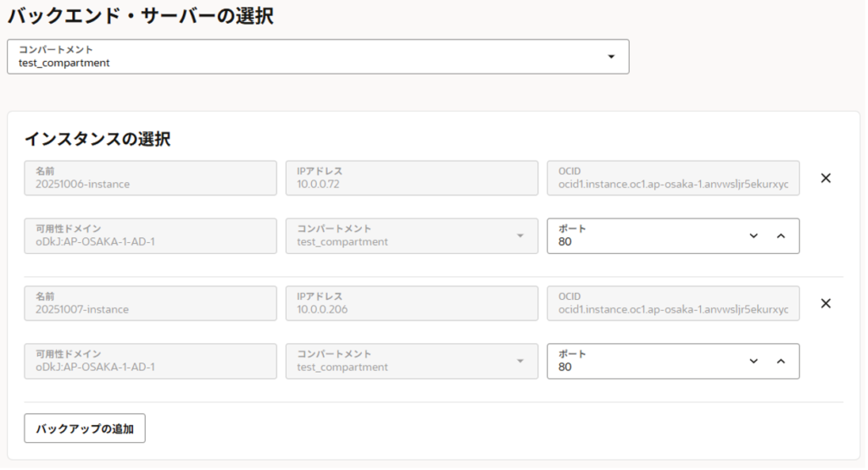Increase port value for 20251007-instance using up chevron
This screenshot has width=868, height=470.
[x=781, y=361]
